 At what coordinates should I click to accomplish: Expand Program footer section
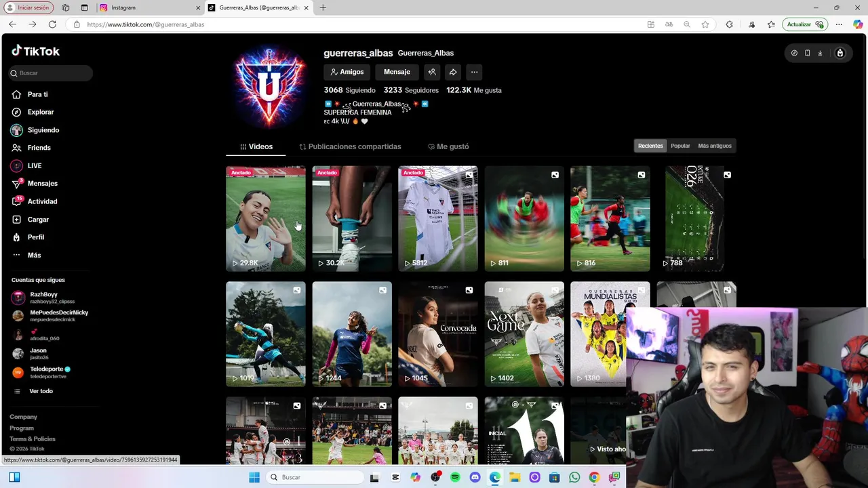[22, 428]
